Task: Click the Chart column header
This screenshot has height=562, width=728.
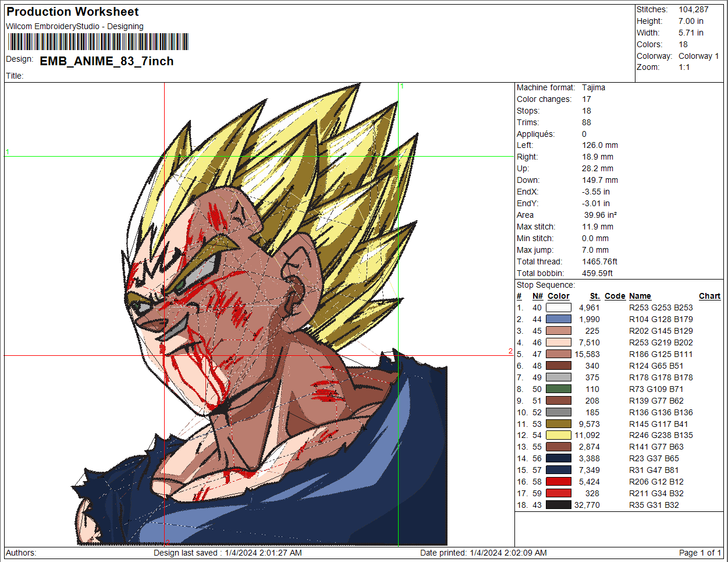Action: (709, 296)
